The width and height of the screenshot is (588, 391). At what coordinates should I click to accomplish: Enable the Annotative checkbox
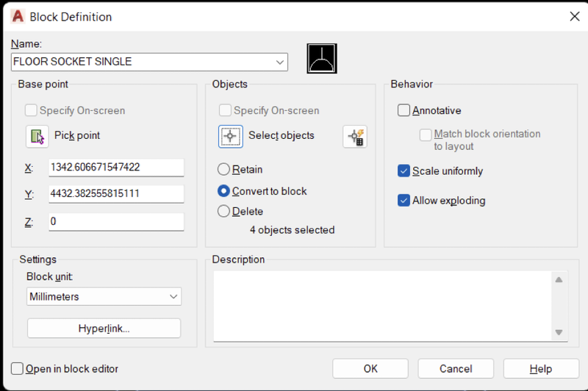[404, 110]
